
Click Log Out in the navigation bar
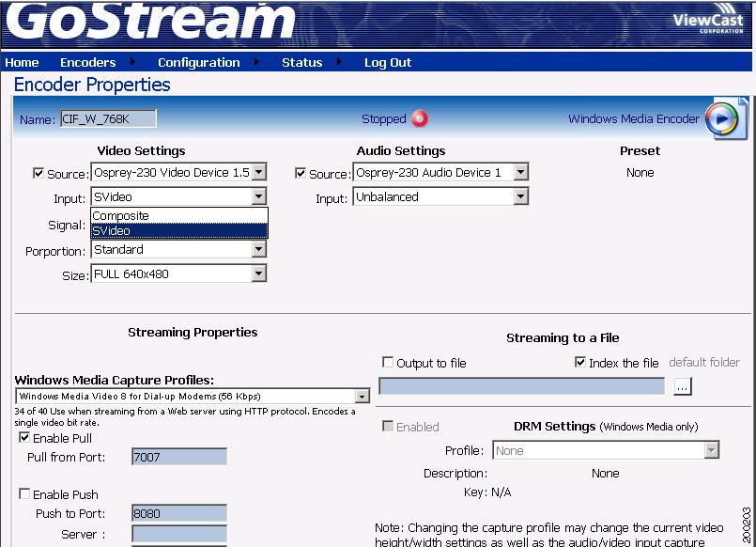click(x=388, y=63)
